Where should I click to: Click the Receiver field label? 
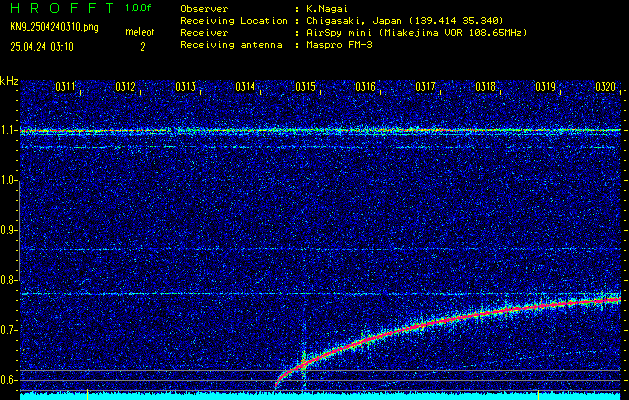(204, 32)
